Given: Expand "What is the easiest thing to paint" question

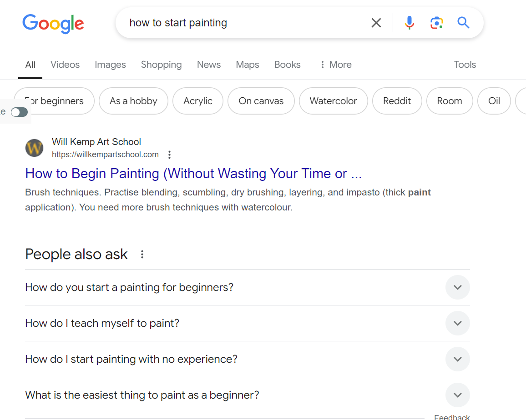Looking at the screenshot, I should point(458,395).
